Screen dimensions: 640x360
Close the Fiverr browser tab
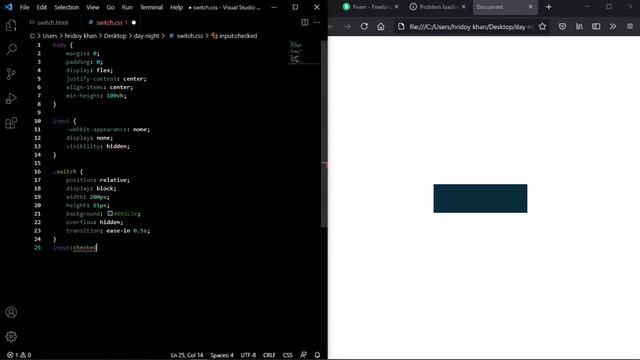pyautogui.click(x=396, y=7)
